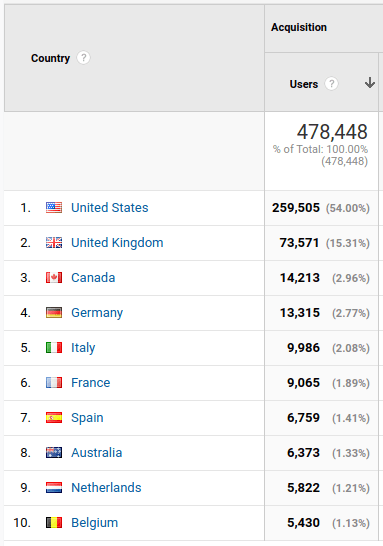Select the Users column header
The height and width of the screenshot is (546, 383).
[x=304, y=84]
